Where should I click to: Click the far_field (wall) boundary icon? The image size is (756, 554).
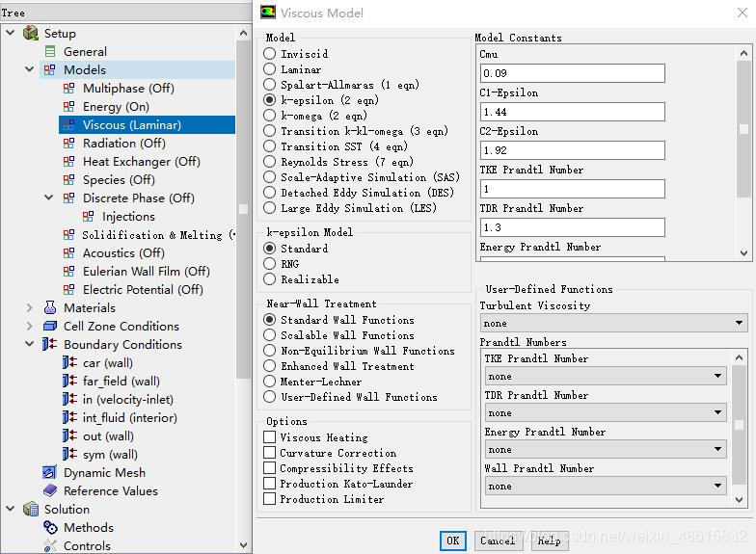tap(69, 381)
